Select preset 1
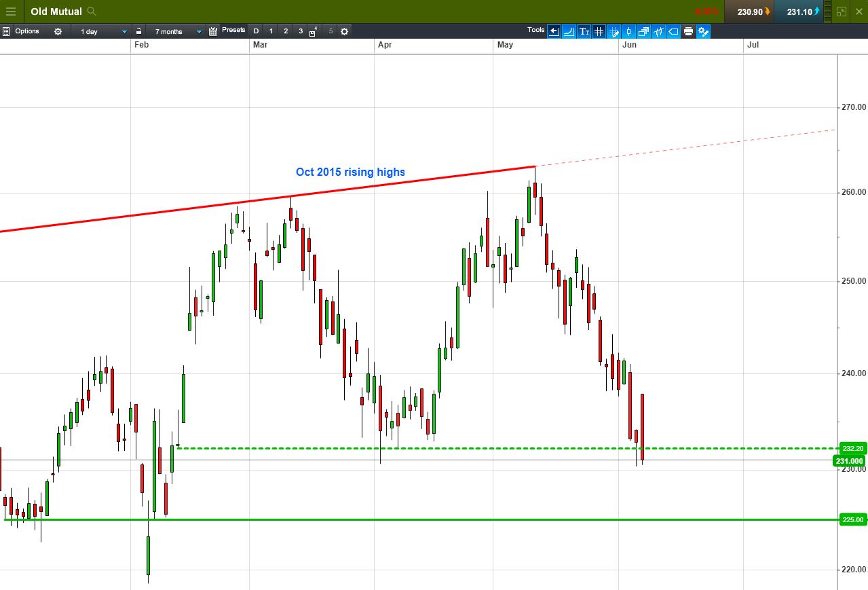 coord(271,31)
